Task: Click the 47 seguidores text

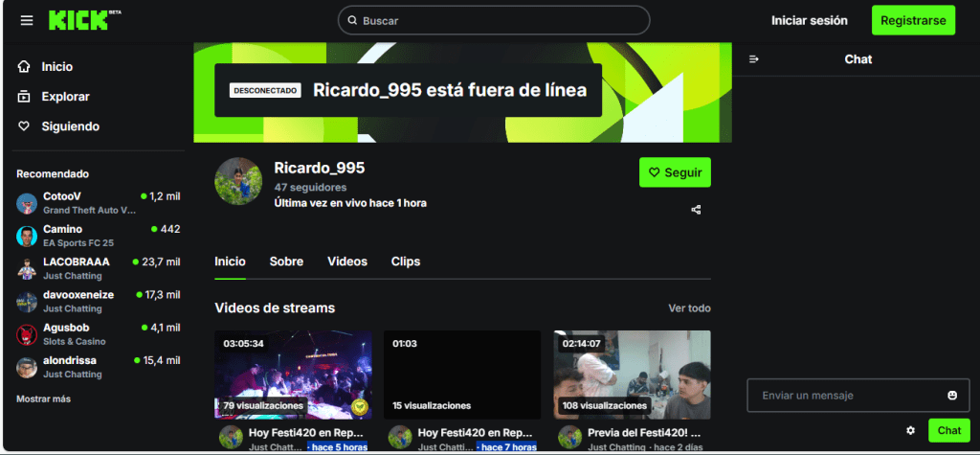Action: (x=310, y=187)
